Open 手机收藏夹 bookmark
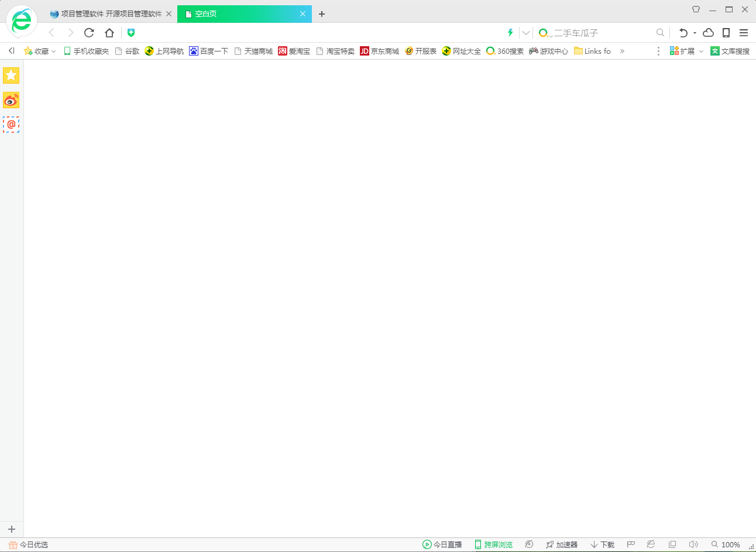756x552 pixels. (x=86, y=51)
